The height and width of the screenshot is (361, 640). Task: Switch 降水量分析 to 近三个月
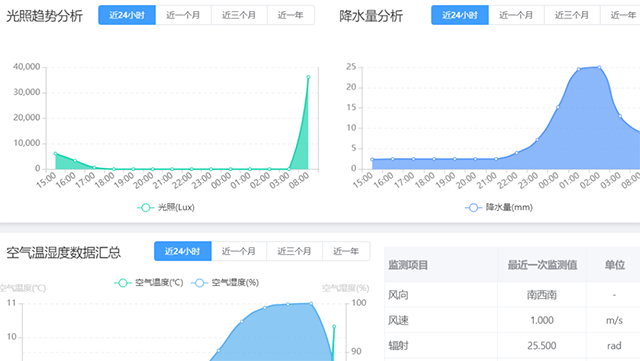click(x=572, y=15)
